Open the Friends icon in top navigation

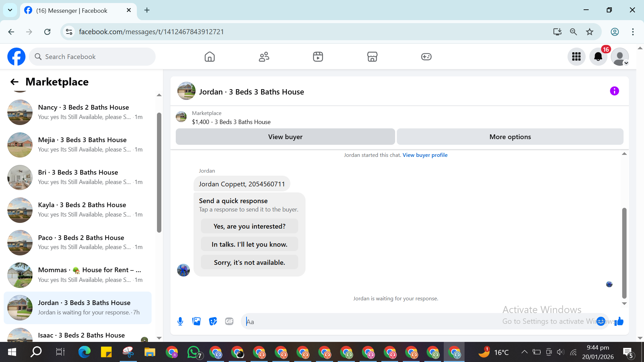264,57
